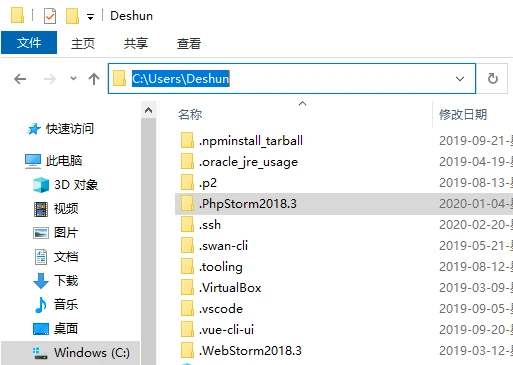
Task: Open the 文件 menu tab
Action: (29, 43)
